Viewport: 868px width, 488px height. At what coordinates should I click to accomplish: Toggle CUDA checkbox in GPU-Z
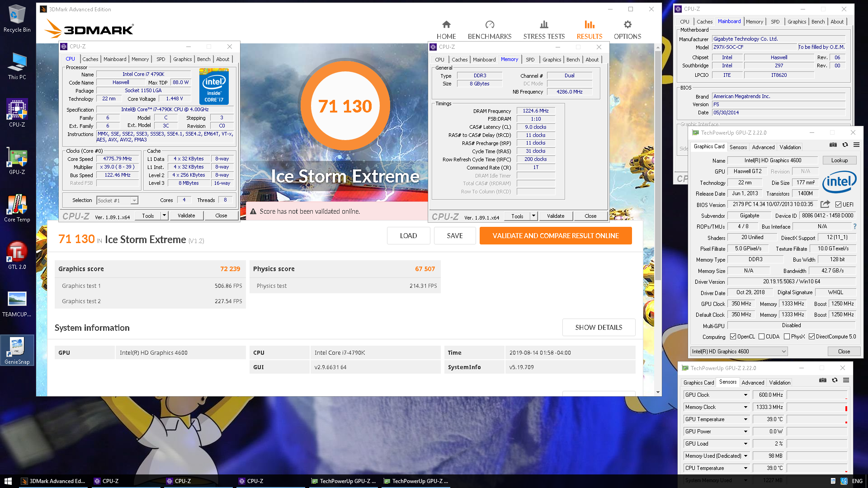[761, 336]
